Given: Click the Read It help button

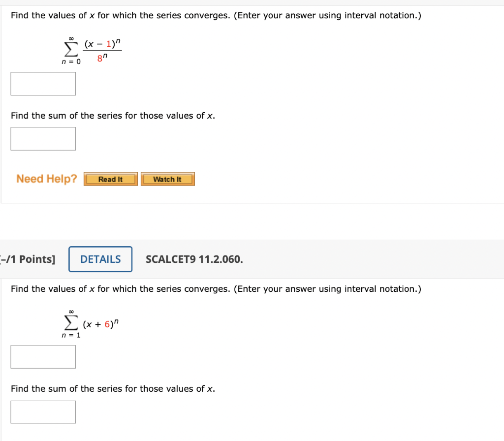Looking at the screenshot, I should pos(110,179).
